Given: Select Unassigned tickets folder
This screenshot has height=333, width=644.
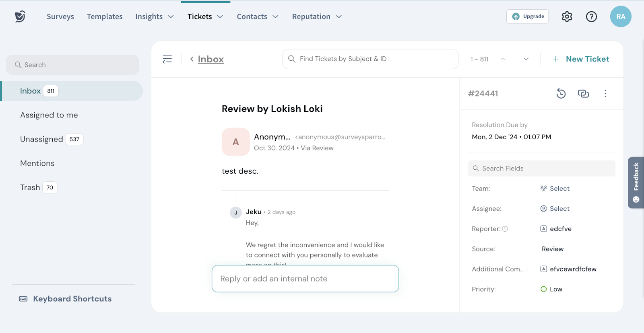Looking at the screenshot, I should coord(42,139).
